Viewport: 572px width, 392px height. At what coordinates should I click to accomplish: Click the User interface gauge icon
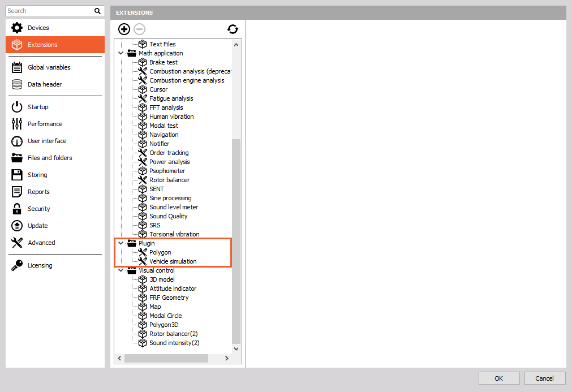click(17, 141)
